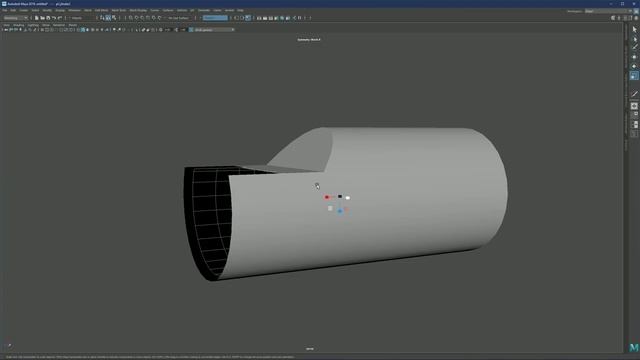Screen dimensions: 640x360
Task: Save the scene with disk icon
Action: point(48,18)
